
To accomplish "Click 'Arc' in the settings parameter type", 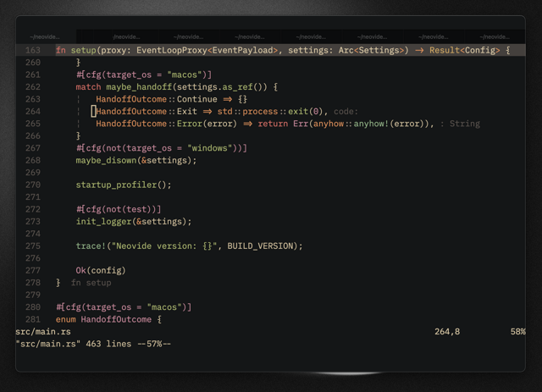I will pos(346,50).
